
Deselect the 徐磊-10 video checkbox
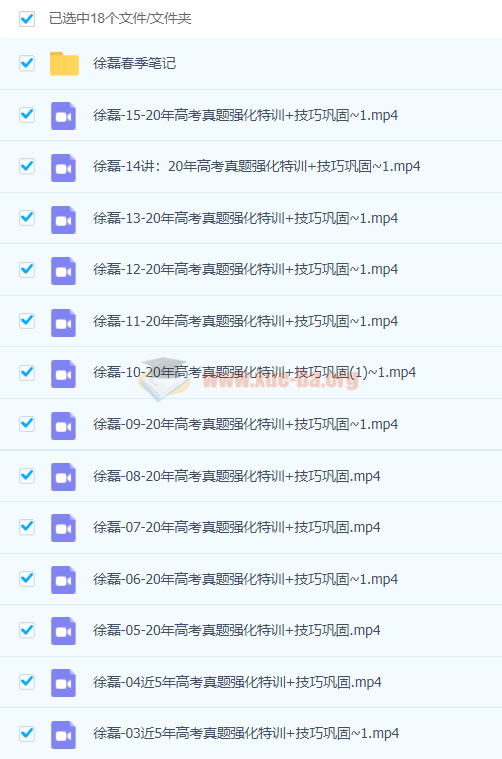click(x=27, y=372)
